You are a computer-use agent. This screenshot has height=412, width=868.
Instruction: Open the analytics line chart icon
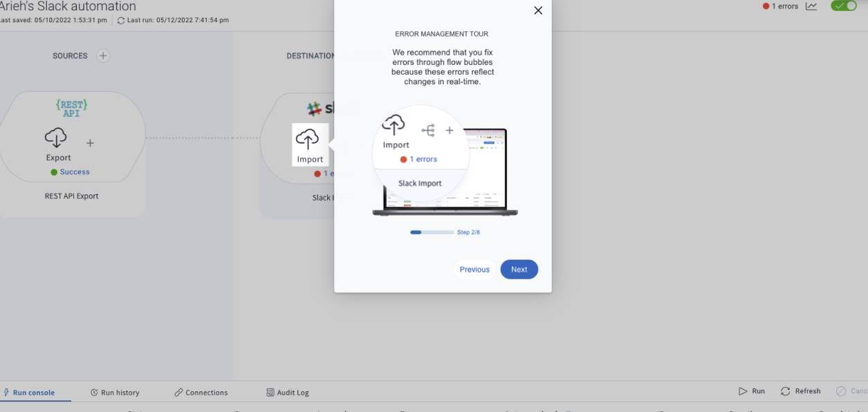(x=811, y=6)
